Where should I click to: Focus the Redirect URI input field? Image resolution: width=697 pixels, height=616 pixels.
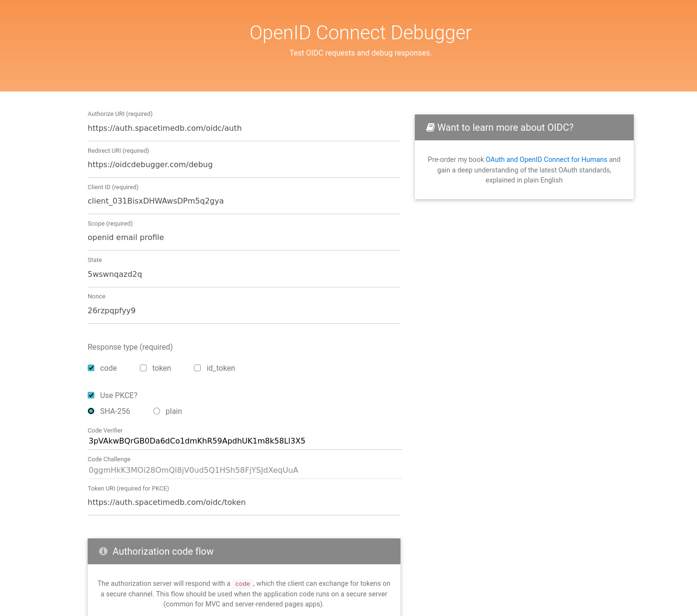point(244,165)
